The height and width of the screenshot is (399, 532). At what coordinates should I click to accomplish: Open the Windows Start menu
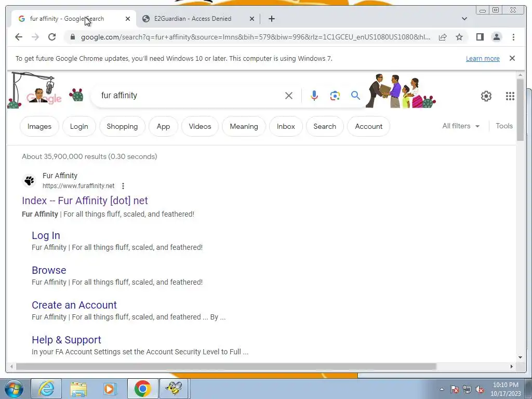(14, 389)
